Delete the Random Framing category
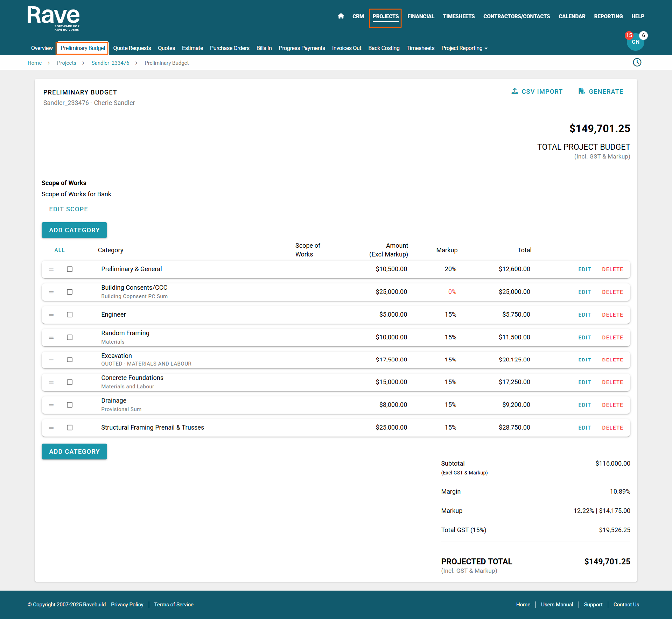Image resolution: width=672 pixels, height=620 pixels. (x=612, y=338)
